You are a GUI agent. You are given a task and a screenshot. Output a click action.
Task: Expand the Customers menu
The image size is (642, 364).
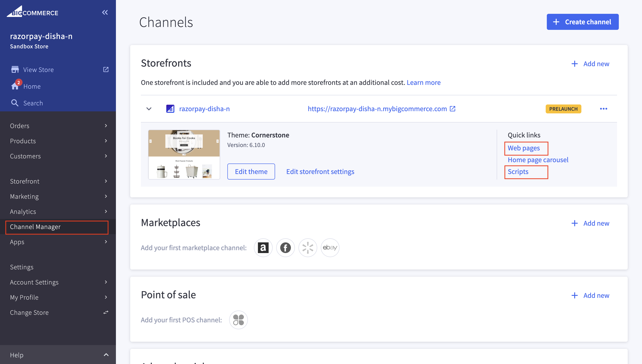pos(58,156)
